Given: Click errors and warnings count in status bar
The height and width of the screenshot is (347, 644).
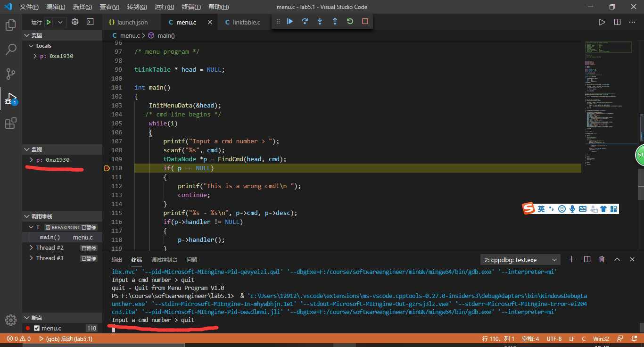Looking at the screenshot, I should click(x=19, y=339).
